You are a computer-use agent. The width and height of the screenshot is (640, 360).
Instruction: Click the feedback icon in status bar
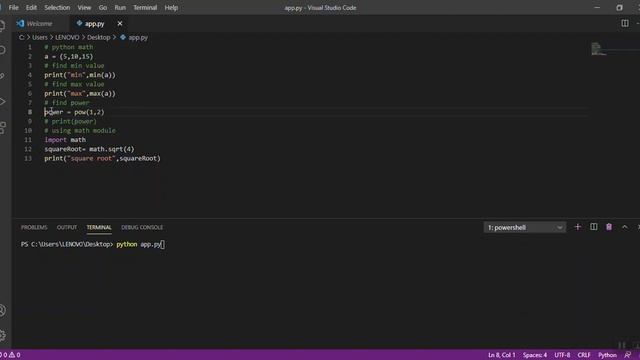point(628,355)
